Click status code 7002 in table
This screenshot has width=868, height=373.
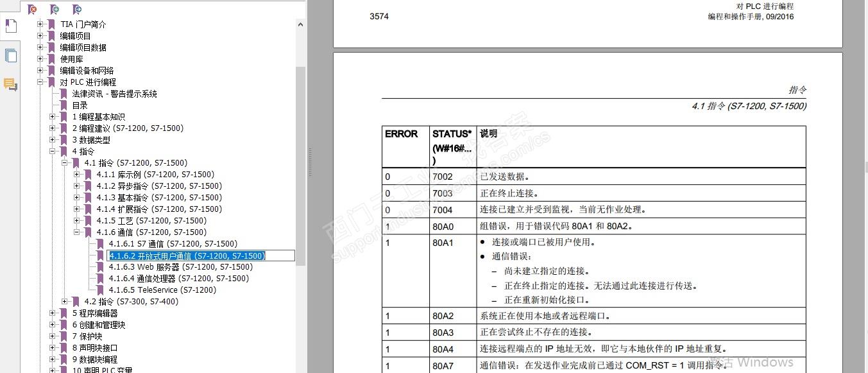(x=442, y=177)
